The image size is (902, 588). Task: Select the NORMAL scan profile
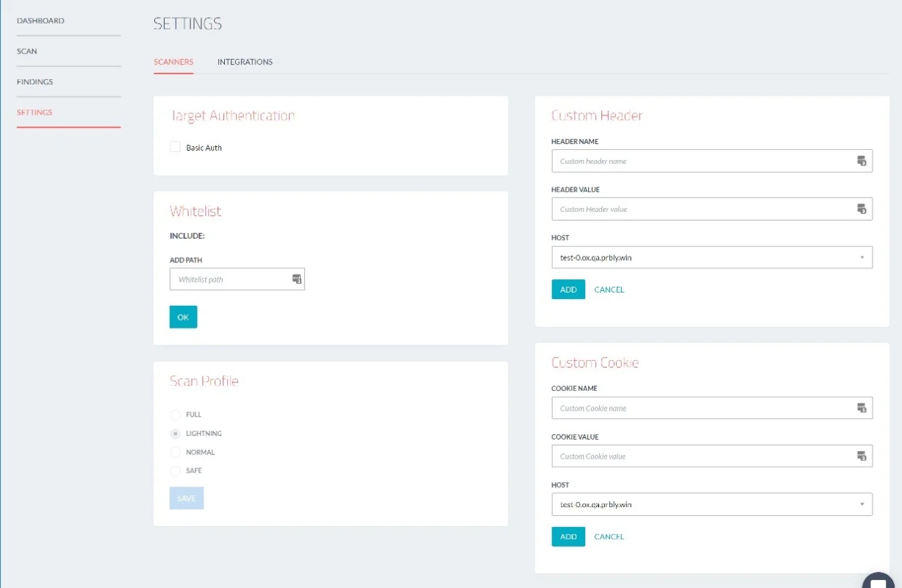point(175,452)
